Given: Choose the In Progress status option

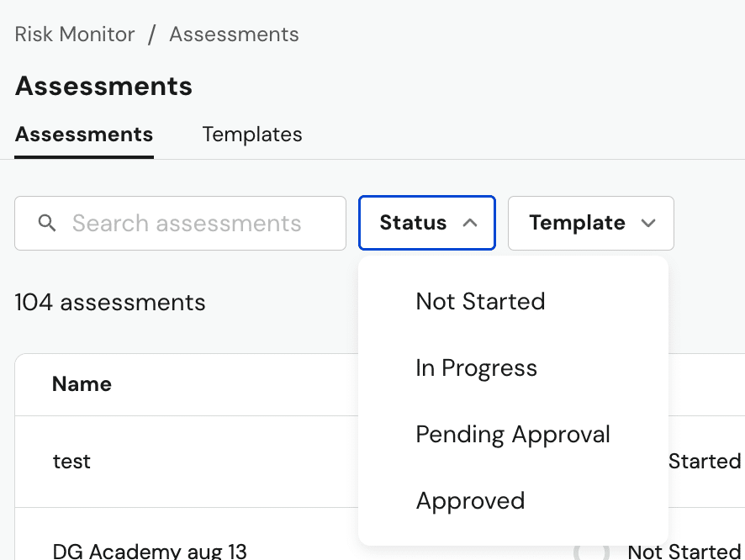Looking at the screenshot, I should (476, 367).
